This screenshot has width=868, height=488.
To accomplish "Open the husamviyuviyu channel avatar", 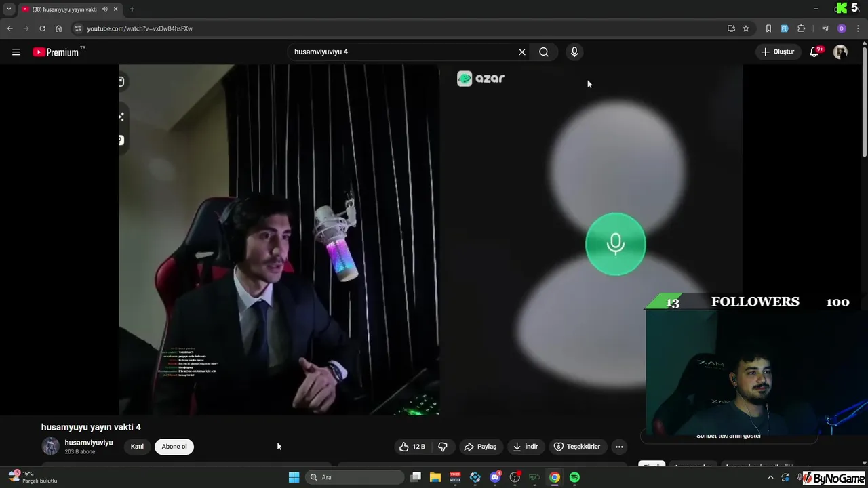I will (x=50, y=446).
